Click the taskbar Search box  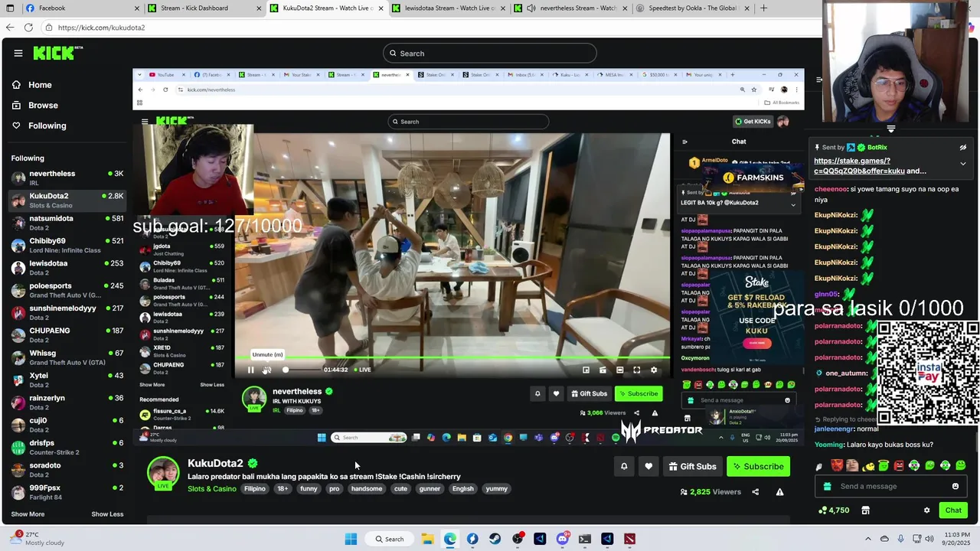click(x=389, y=539)
